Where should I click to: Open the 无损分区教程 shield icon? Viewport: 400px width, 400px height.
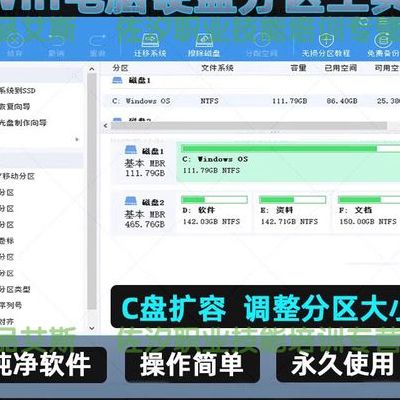pos(326,40)
